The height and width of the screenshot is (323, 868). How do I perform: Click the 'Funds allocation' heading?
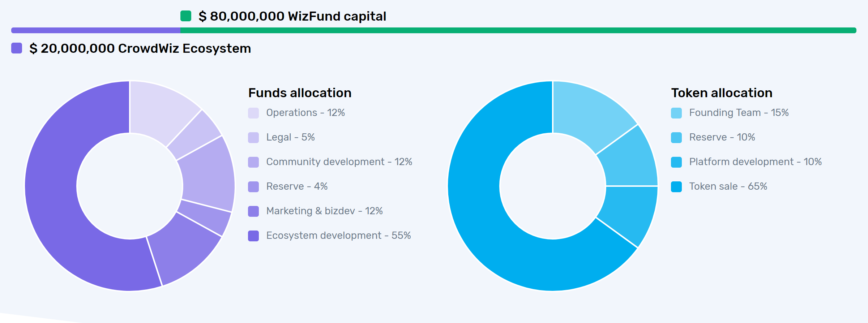coord(300,93)
